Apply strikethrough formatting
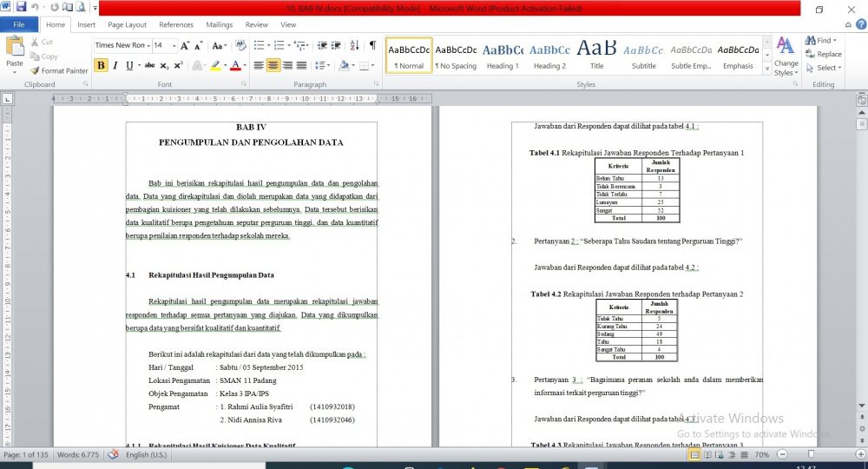 [149, 65]
